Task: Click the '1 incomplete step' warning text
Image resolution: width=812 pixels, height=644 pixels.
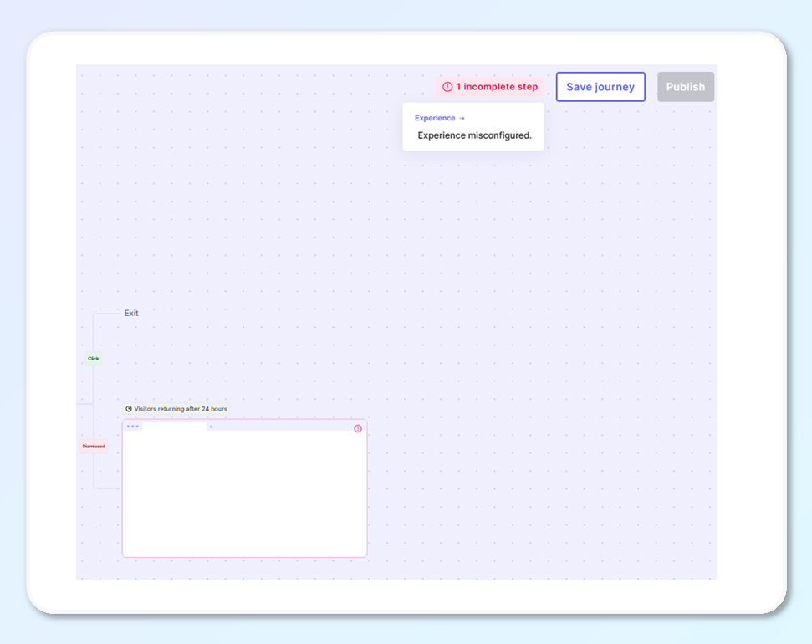Action: pyautogui.click(x=497, y=87)
